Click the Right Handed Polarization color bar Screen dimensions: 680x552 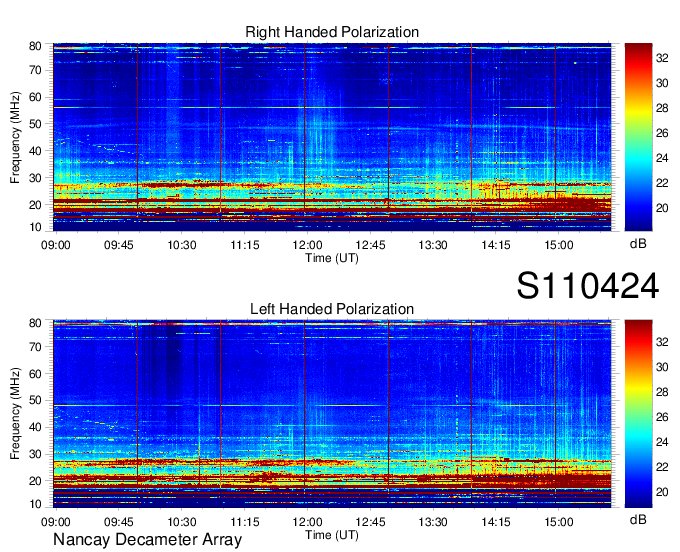[638, 137]
